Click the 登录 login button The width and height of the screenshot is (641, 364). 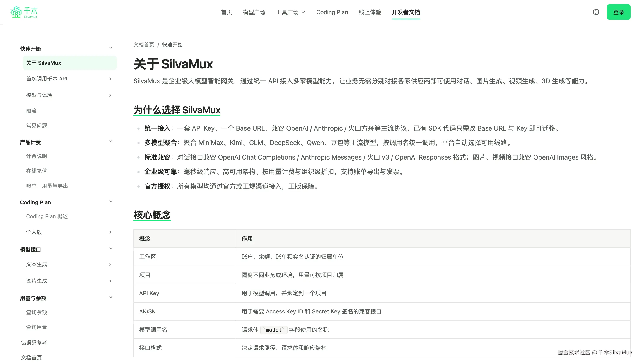click(x=619, y=12)
